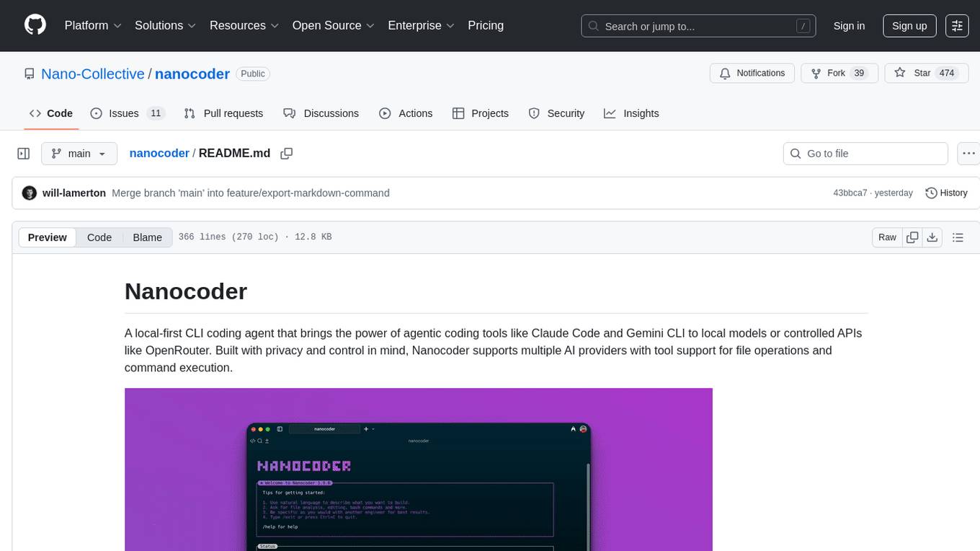Expand the Solutions menu
This screenshot has width=980, height=551.
click(166, 25)
